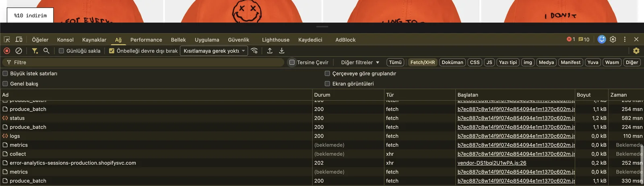Open the network search magnifier

pyautogui.click(x=46, y=51)
